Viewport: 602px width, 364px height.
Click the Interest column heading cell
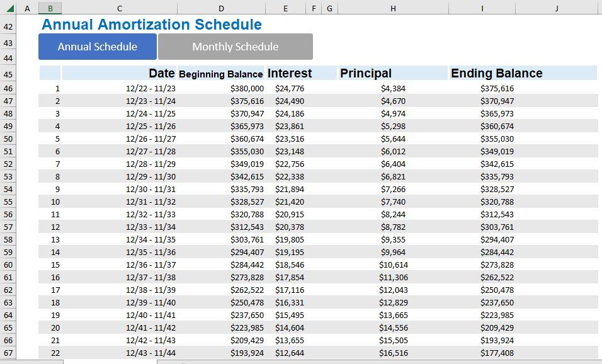tap(290, 73)
